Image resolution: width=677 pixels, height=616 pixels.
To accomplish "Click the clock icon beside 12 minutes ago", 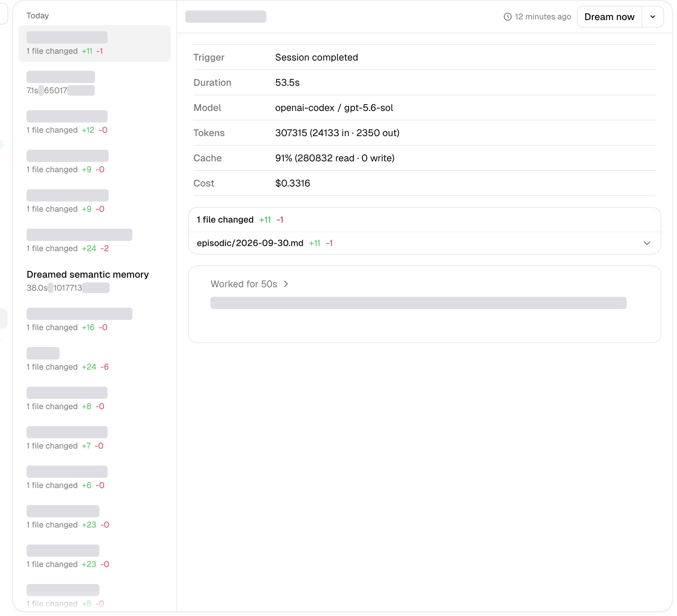I will tap(507, 17).
